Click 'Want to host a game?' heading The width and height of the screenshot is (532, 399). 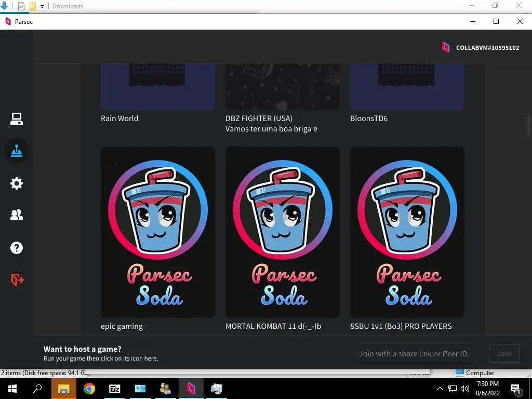coord(83,349)
